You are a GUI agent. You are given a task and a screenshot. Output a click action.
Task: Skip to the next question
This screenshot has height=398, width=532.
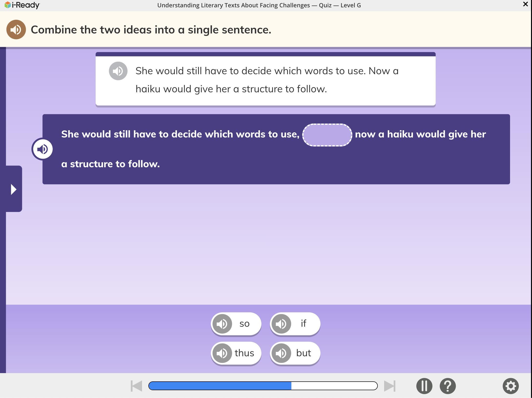[389, 386]
